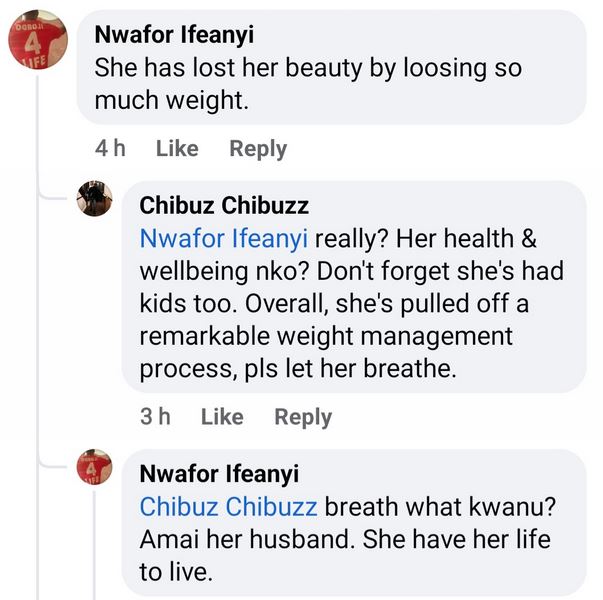This screenshot has width=603, height=600.
Task: Click Chibuz Chibuzz's small profile picture
Action: tap(94, 199)
